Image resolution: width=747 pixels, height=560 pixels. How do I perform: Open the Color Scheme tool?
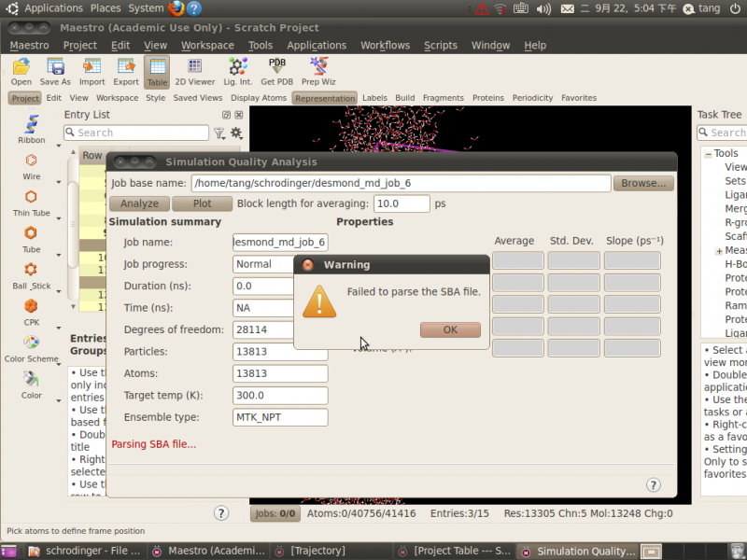click(31, 343)
